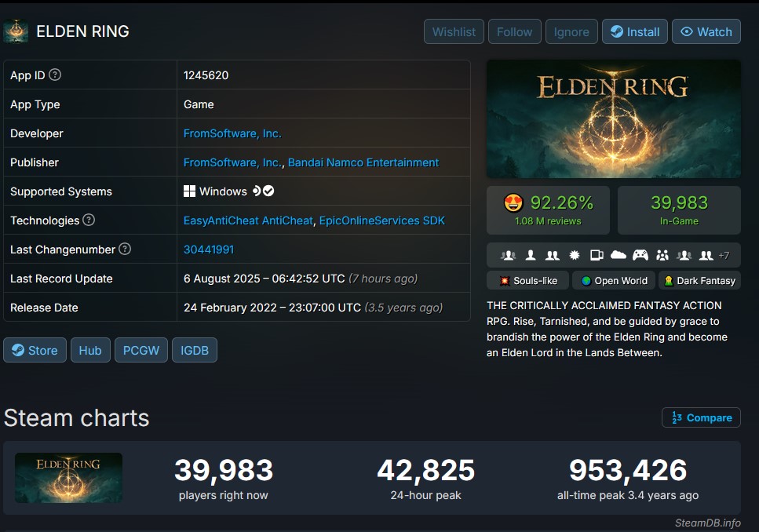The height and width of the screenshot is (532, 759).
Task: Click the Steam Cloud icon
Action: tap(619, 255)
